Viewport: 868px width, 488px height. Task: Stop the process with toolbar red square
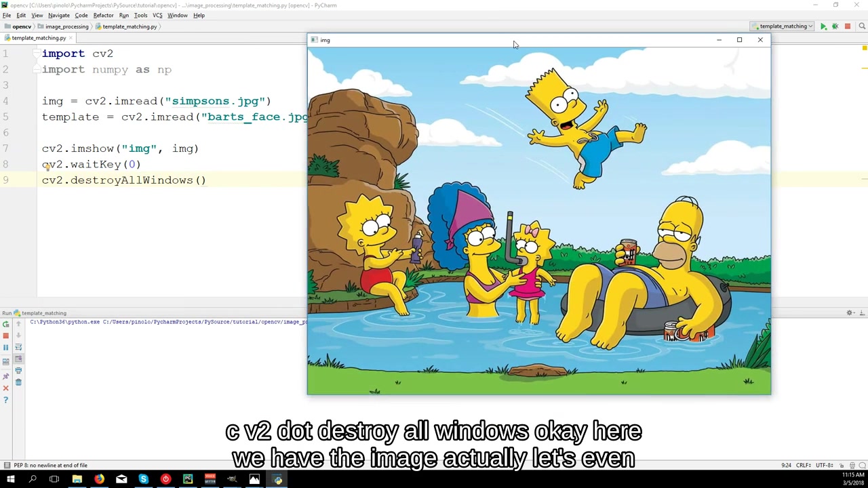(848, 26)
